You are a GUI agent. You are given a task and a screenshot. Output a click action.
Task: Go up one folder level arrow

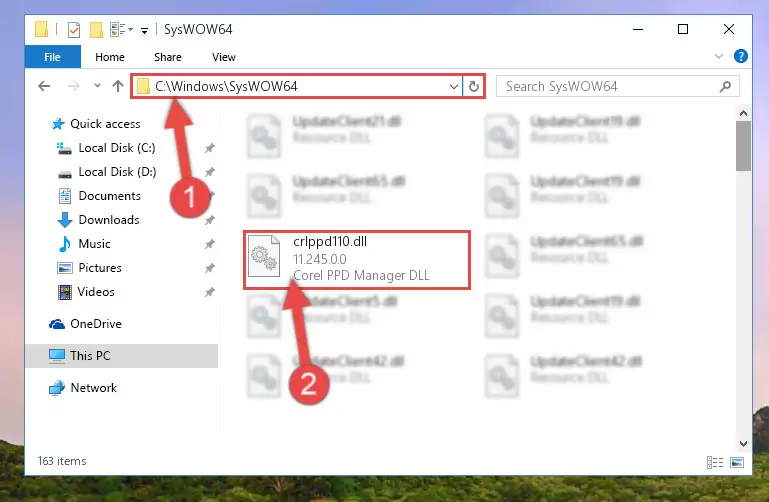[x=118, y=86]
